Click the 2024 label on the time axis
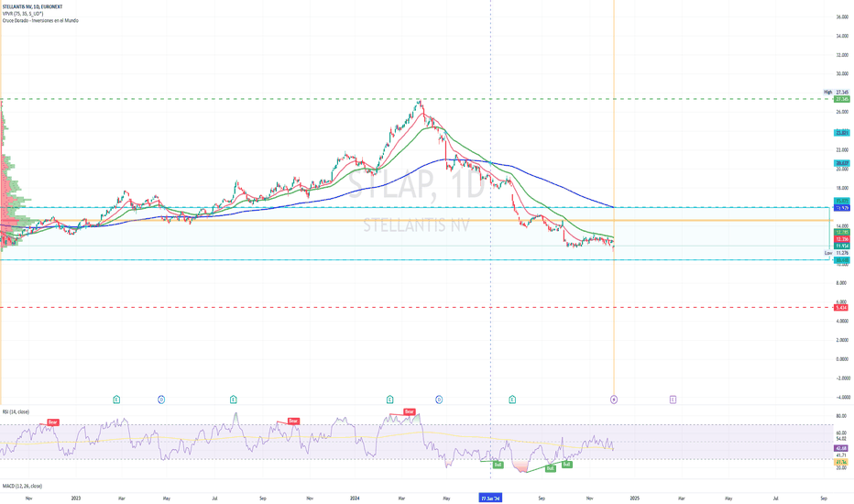 point(356,498)
